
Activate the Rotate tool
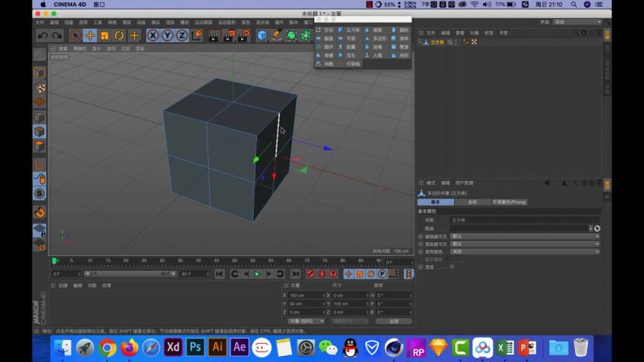coord(119,36)
